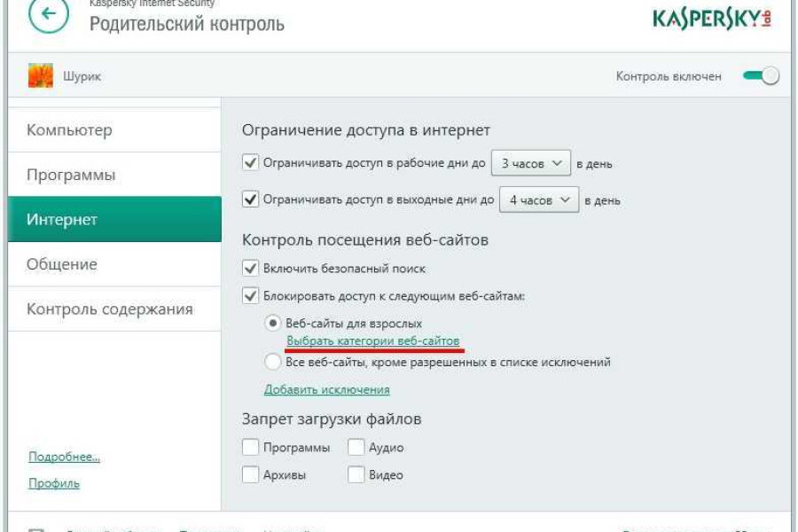
Task: Click the Шурик user avatar picture
Action: [x=41, y=76]
